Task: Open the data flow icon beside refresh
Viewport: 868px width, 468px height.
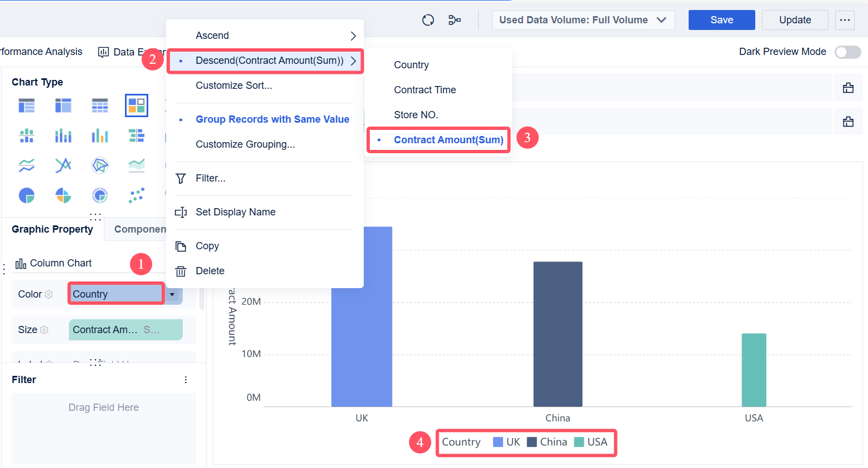Action: coord(454,20)
